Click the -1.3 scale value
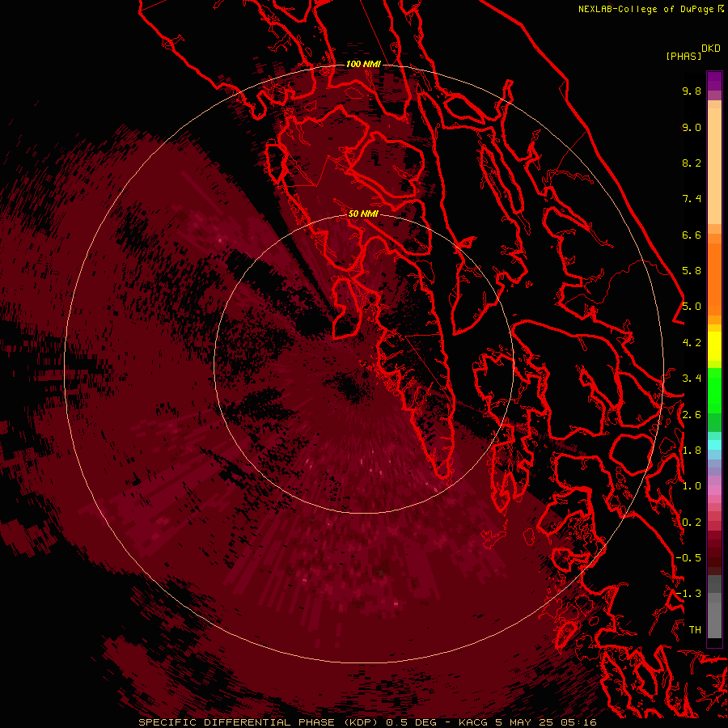 point(688,594)
